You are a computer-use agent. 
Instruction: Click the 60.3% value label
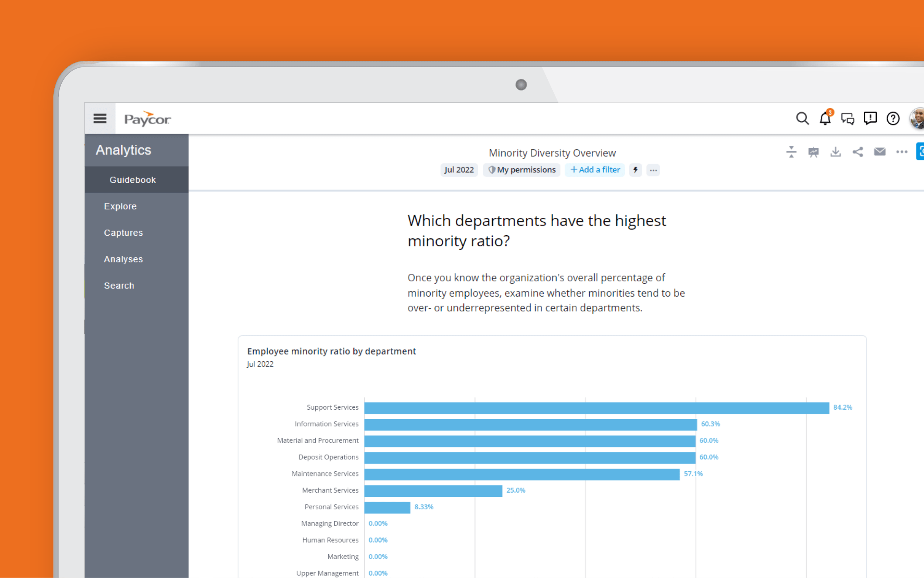pos(711,424)
